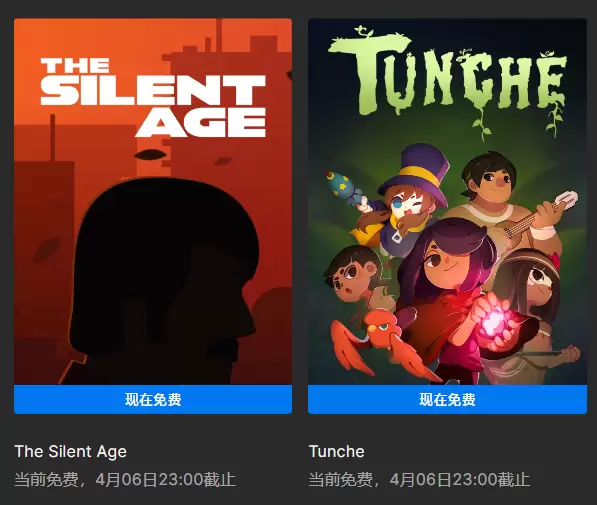Click 现在免费 banner under Tunche

tap(447, 400)
